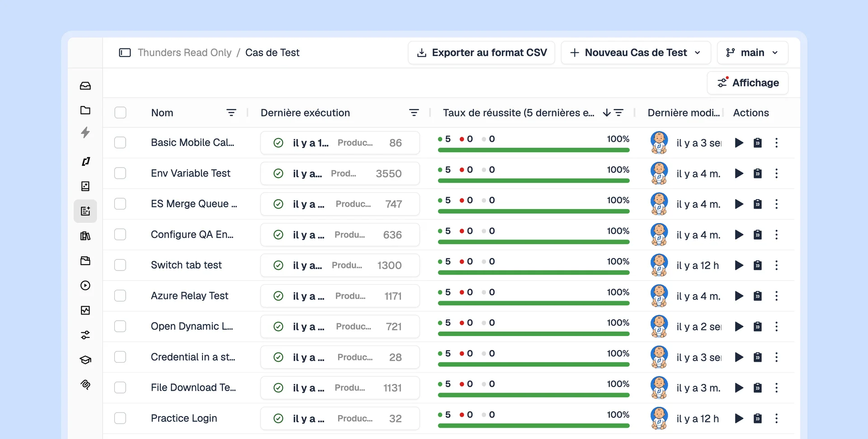Open more actions for Open Dynamic L...
Screen dimensions: 868x439
point(777,327)
